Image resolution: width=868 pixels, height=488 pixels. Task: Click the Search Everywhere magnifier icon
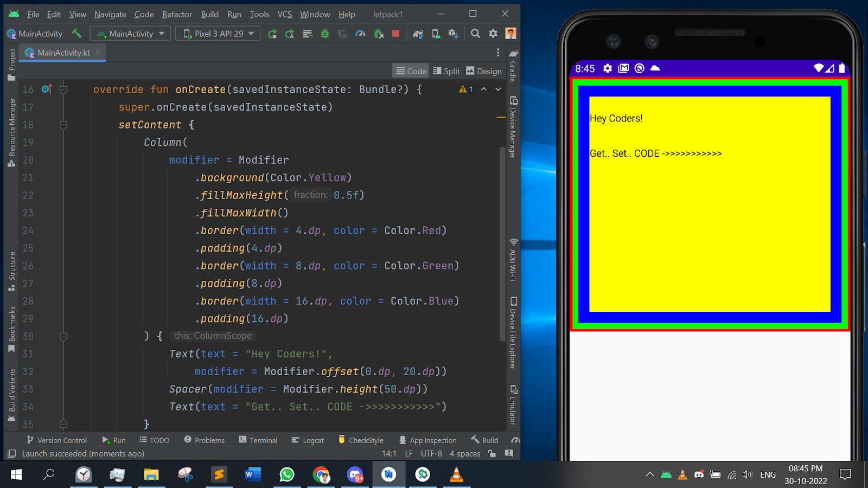coord(475,34)
